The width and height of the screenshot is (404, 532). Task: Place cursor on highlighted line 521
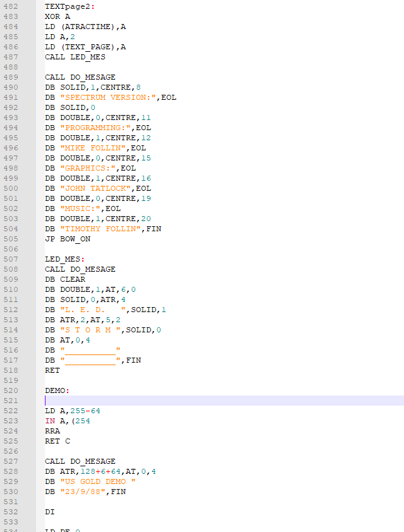coord(224,401)
